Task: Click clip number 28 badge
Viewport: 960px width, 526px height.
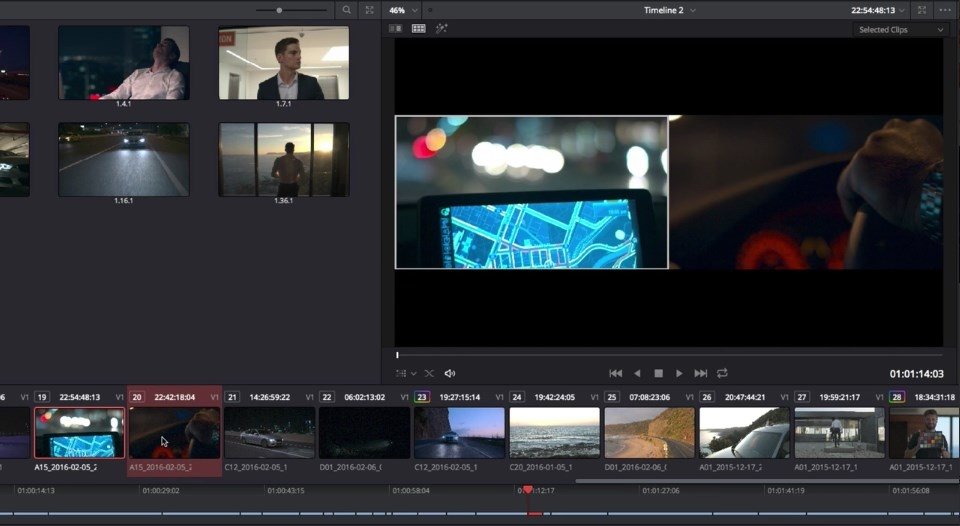Action: [x=896, y=397]
